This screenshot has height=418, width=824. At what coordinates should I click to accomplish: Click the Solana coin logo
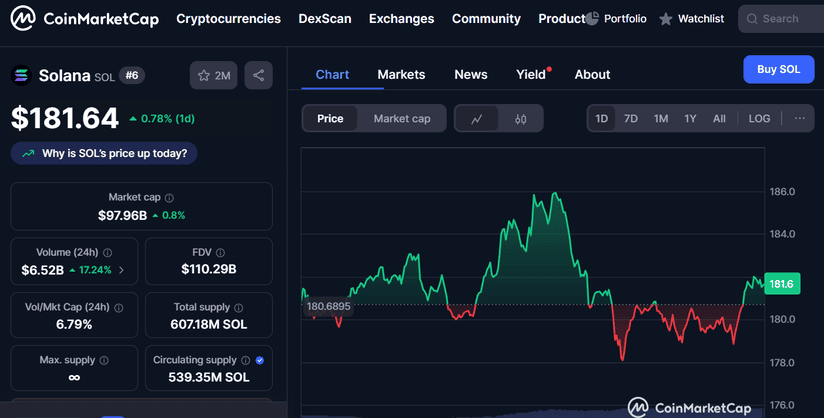coord(21,75)
